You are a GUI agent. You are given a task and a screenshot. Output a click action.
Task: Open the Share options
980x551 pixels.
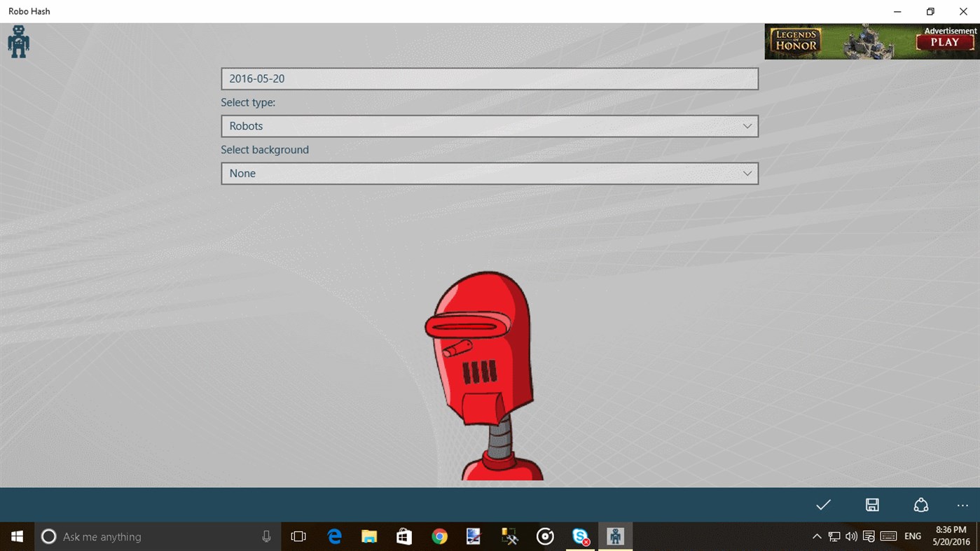[921, 505]
